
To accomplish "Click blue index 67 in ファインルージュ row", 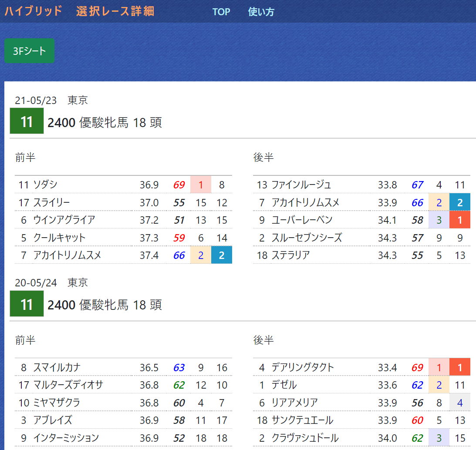I will 417,185.
